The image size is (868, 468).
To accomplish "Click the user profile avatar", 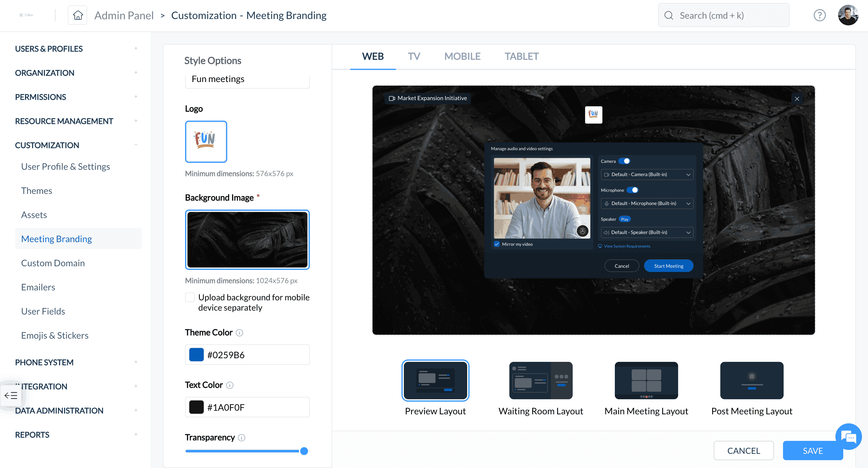I will point(848,15).
